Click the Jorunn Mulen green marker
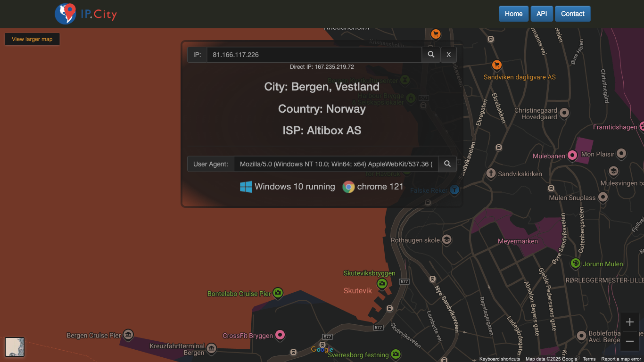Viewport: 644px width, 362px height. (x=576, y=263)
